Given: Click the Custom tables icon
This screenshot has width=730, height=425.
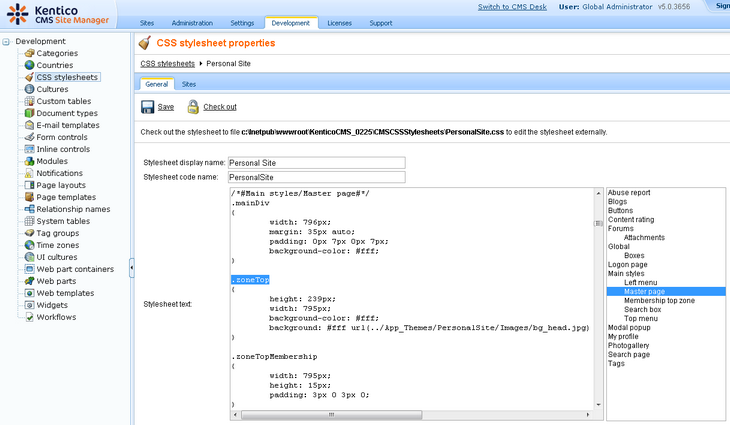Looking at the screenshot, I should 29,101.
